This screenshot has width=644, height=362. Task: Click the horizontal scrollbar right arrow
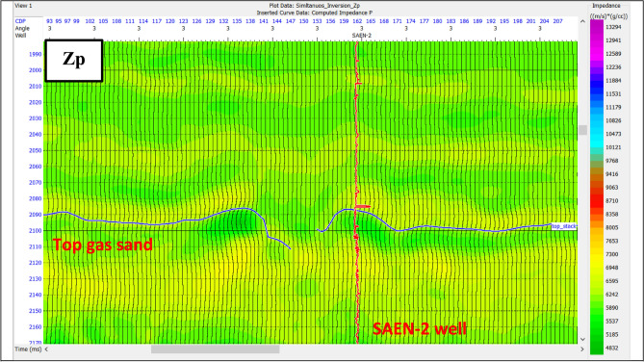[x=582, y=349]
